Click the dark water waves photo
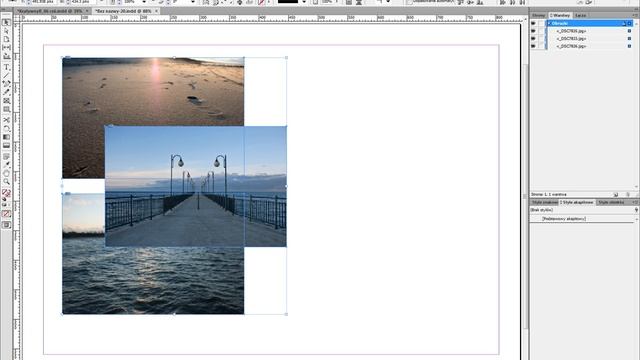Image resolution: width=640 pixels, height=360 pixels. 153,281
